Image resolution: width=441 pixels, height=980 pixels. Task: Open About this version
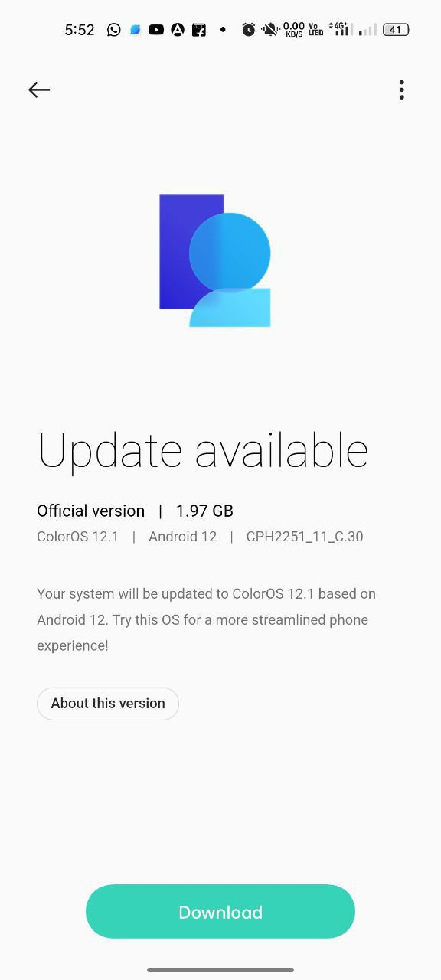pyautogui.click(x=108, y=703)
